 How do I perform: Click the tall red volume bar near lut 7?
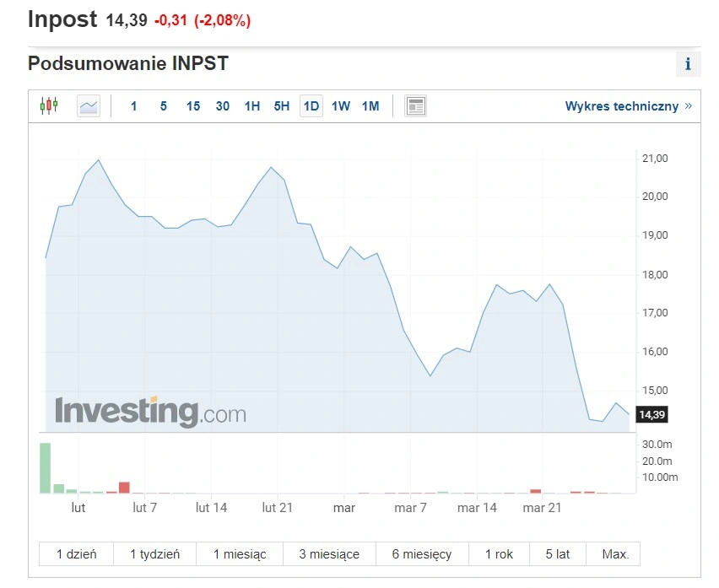point(124,488)
